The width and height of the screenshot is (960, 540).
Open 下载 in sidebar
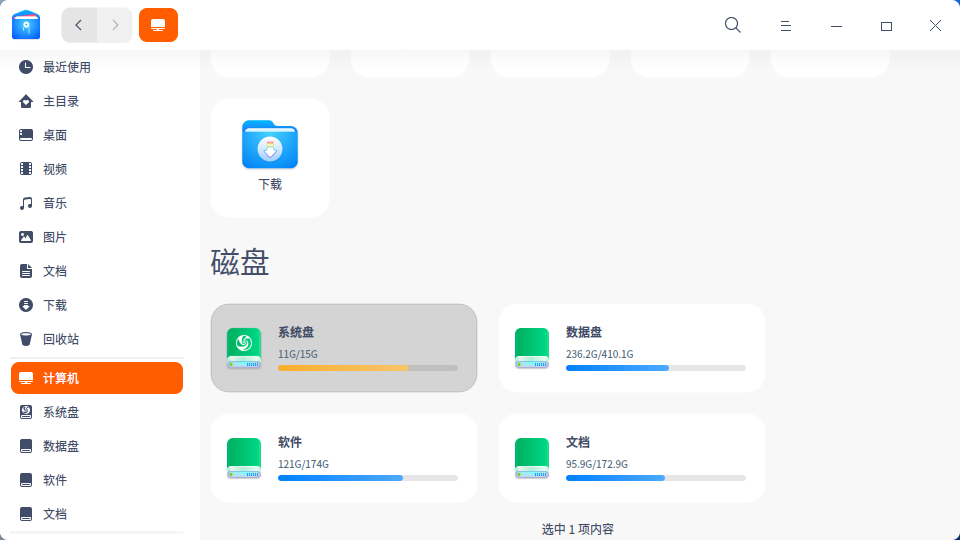click(x=97, y=305)
